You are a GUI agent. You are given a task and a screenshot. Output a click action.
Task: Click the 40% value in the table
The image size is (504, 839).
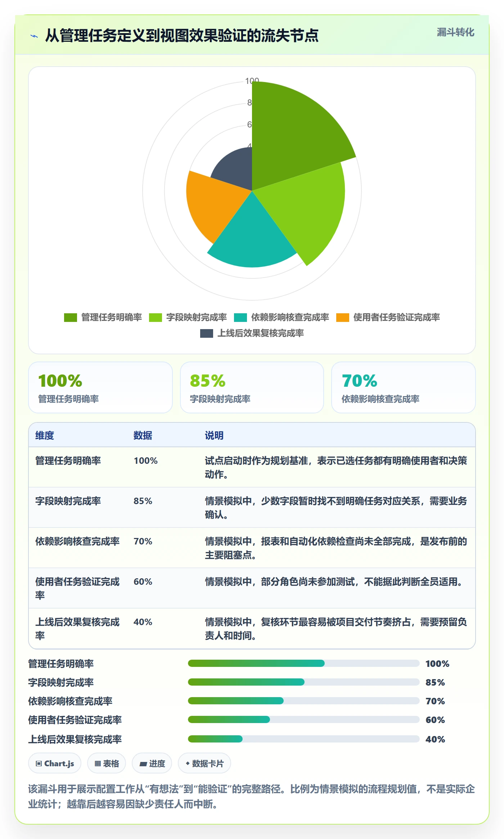pos(143,622)
